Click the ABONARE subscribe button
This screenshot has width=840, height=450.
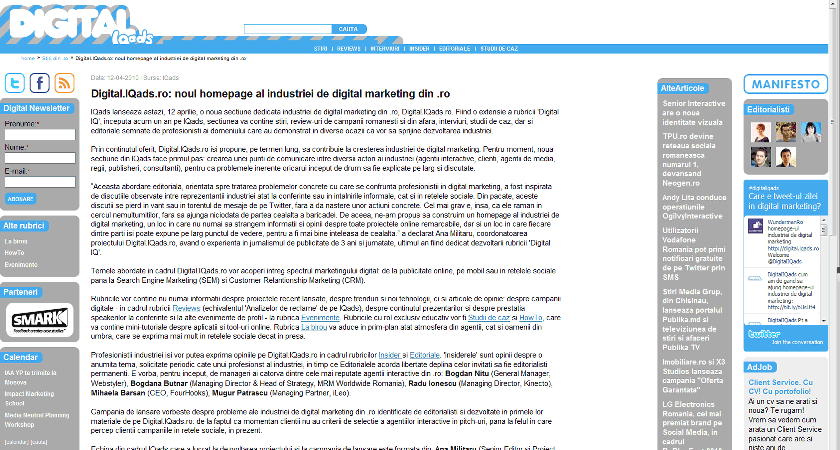pos(20,199)
